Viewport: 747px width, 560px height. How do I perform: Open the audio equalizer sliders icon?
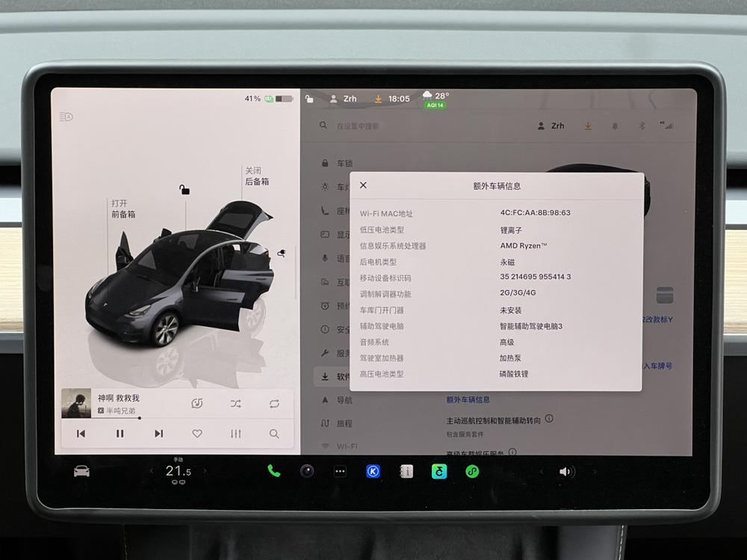[x=236, y=433]
